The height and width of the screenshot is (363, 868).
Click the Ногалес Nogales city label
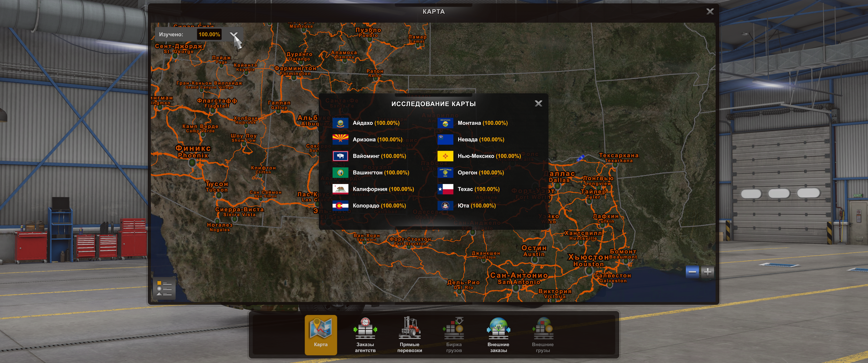220,227
